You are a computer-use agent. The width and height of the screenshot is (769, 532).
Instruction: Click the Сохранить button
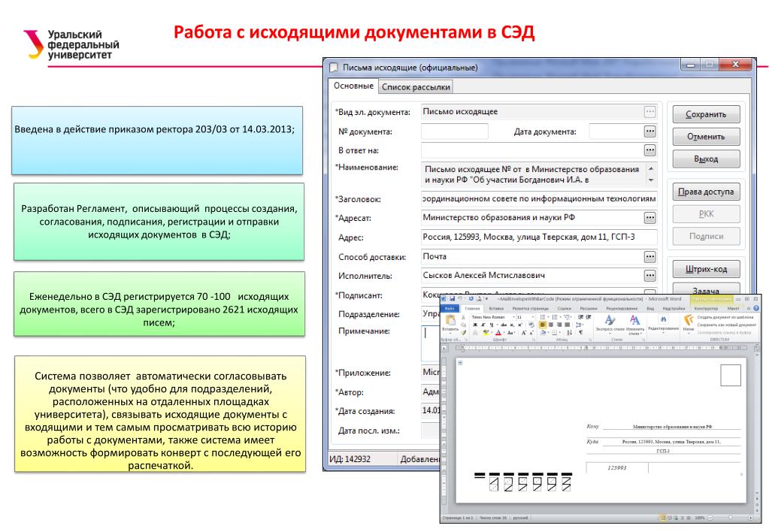706,114
